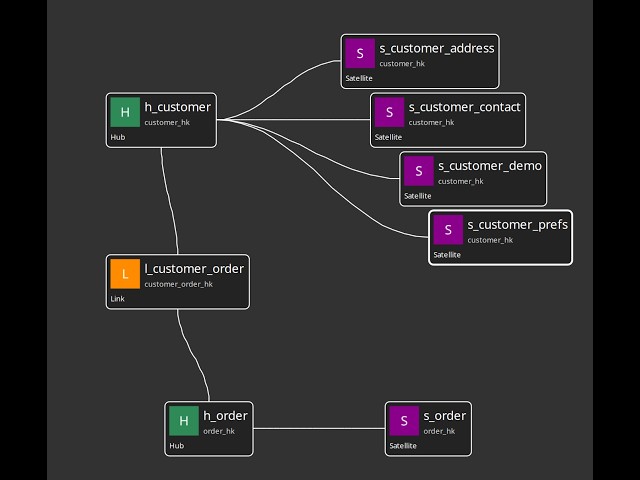Click the green H icon on h_customer

(125, 112)
